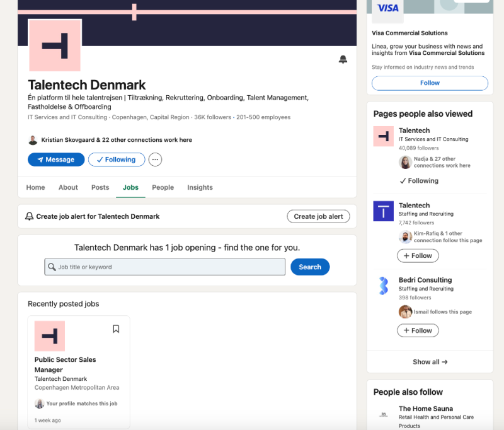Open The Home Sauna page link

click(x=426, y=409)
